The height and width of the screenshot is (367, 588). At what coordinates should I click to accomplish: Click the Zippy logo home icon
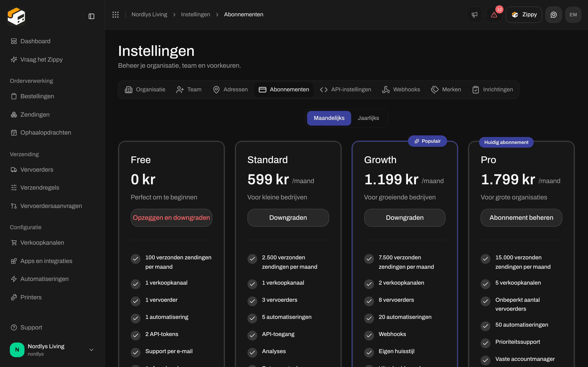[x=16, y=16]
